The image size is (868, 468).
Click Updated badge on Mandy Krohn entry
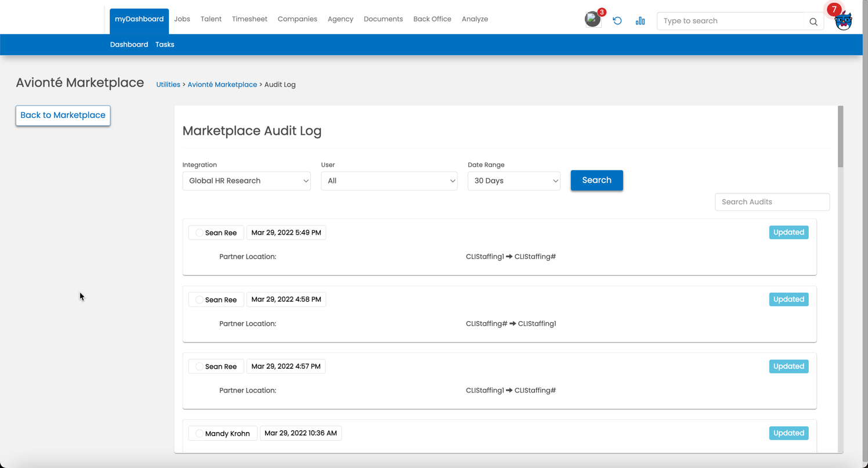pyautogui.click(x=789, y=433)
